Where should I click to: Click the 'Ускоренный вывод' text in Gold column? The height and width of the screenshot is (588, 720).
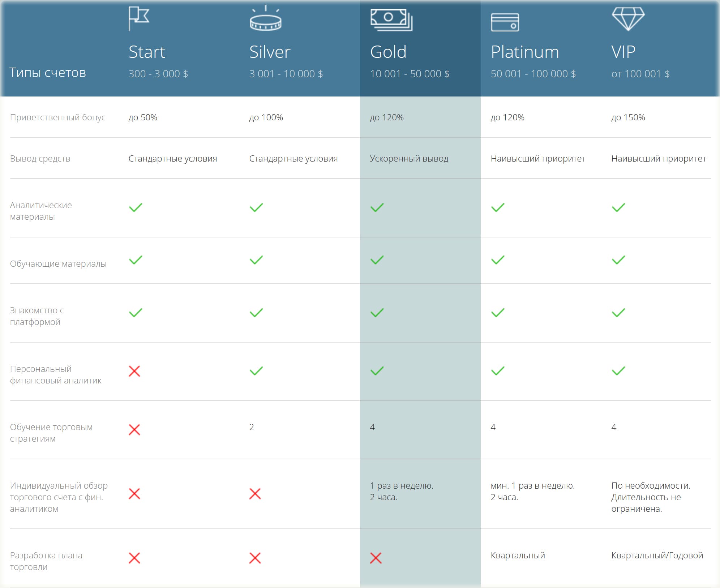(409, 159)
